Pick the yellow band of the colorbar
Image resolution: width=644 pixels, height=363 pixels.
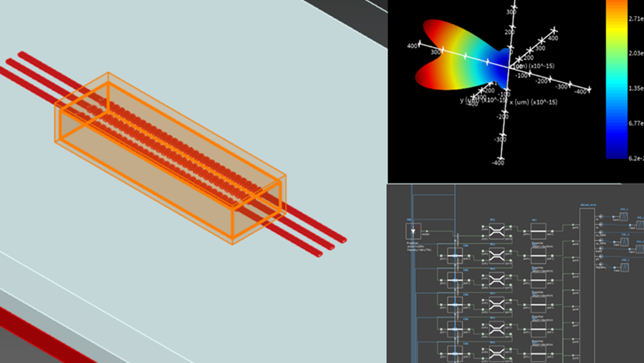tap(616, 29)
